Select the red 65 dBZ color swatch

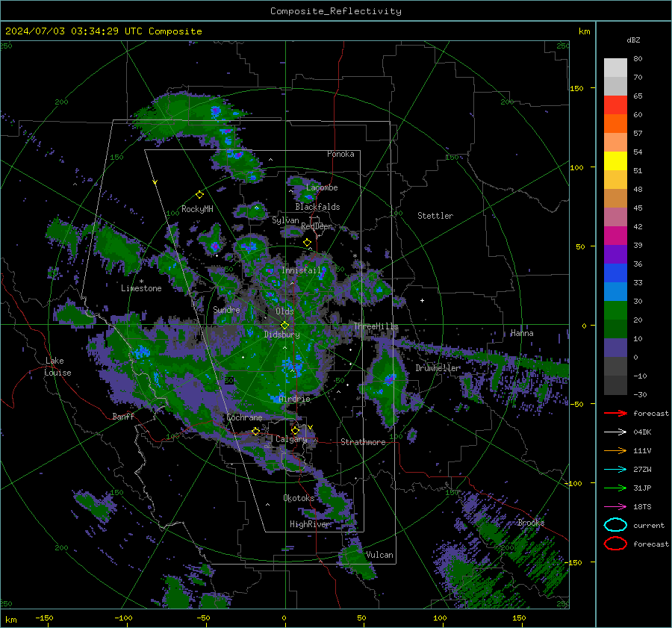click(615, 105)
